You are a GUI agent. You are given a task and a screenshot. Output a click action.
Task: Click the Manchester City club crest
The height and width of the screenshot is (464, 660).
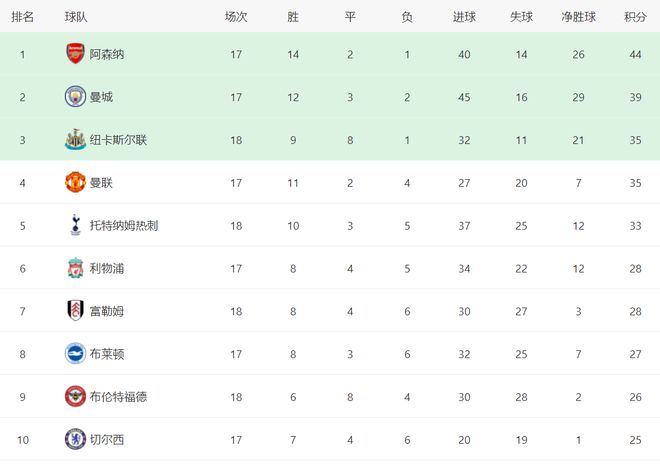(x=75, y=96)
